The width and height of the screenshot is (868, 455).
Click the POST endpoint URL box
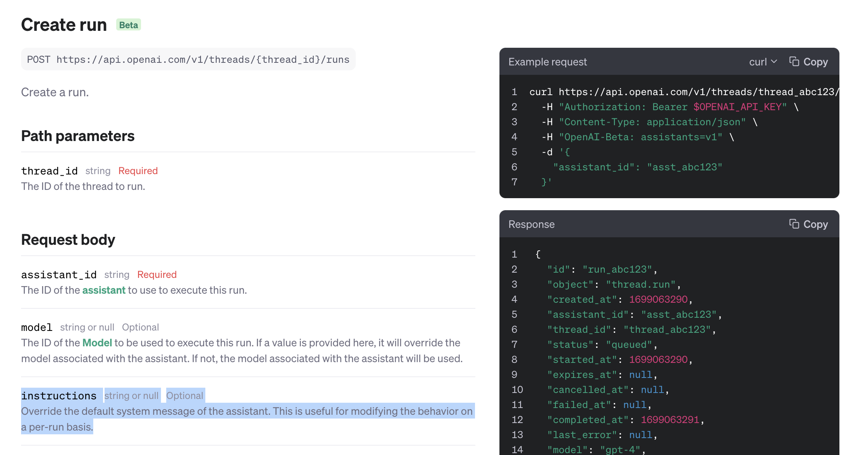click(188, 59)
